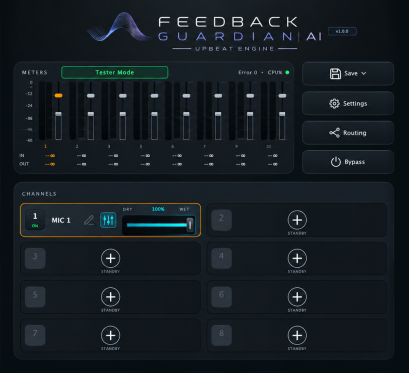Screen dimensions: 409x373
Task: Click the upper slider handle on meter 5
Action: 154,96
